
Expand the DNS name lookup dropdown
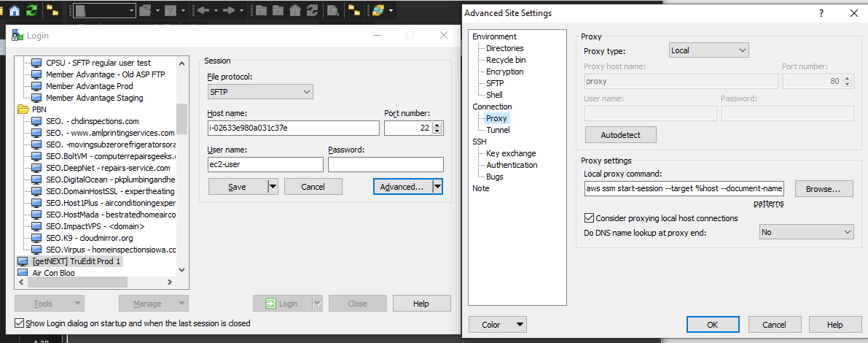(805, 232)
